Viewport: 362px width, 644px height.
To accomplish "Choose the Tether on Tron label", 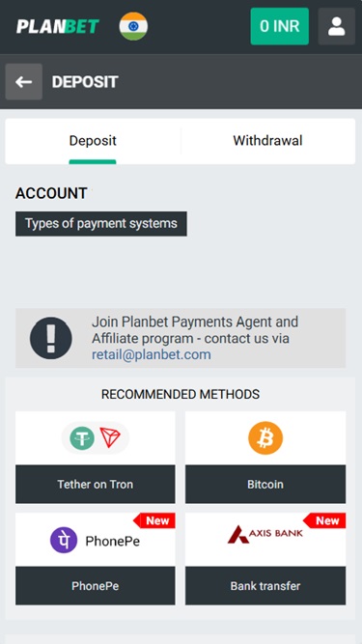I will 96,485.
